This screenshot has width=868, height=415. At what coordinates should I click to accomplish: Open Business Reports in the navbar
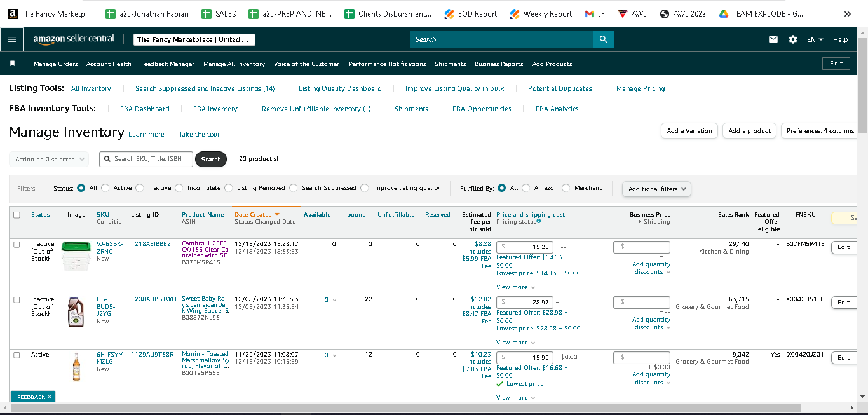click(499, 64)
